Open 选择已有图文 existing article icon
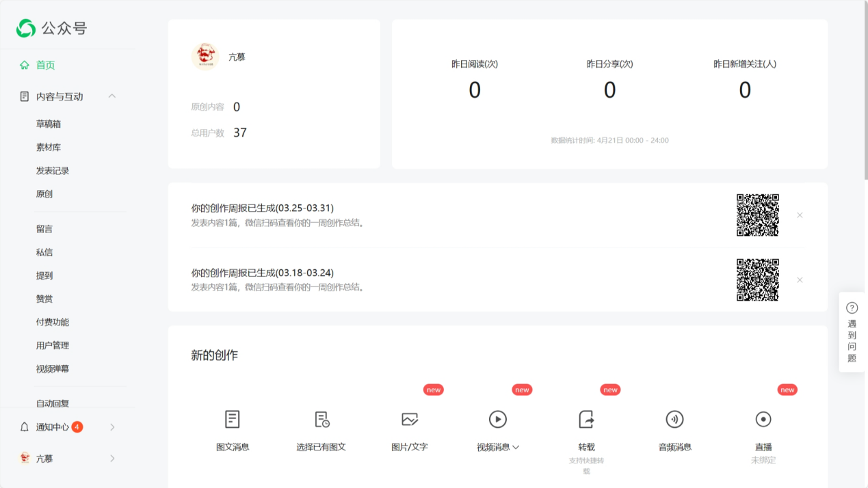 tap(321, 419)
